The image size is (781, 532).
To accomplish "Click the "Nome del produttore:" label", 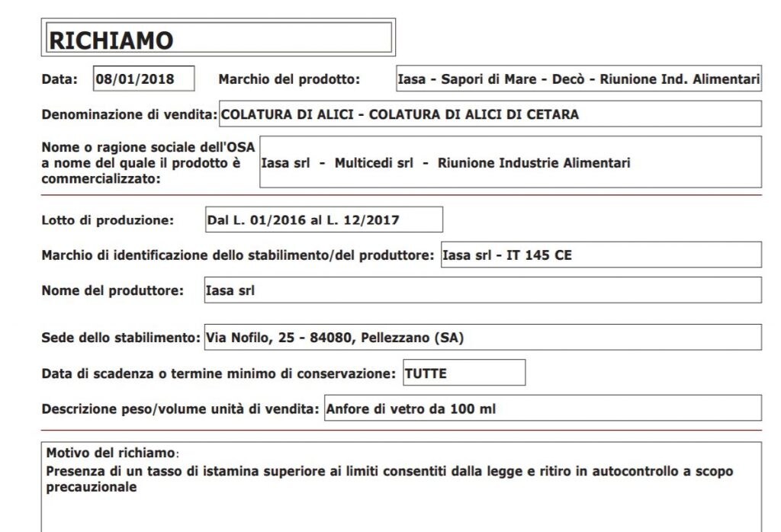I will click(x=113, y=290).
